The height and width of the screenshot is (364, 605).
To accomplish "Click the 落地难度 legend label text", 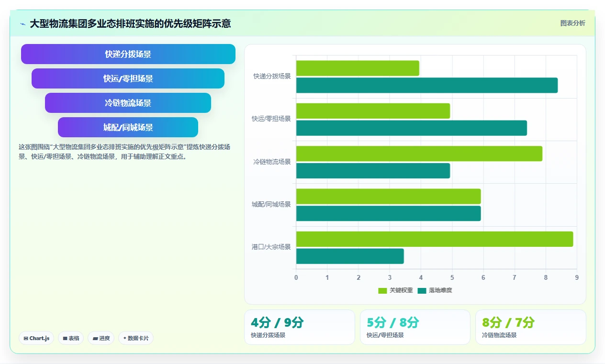I will click(440, 290).
